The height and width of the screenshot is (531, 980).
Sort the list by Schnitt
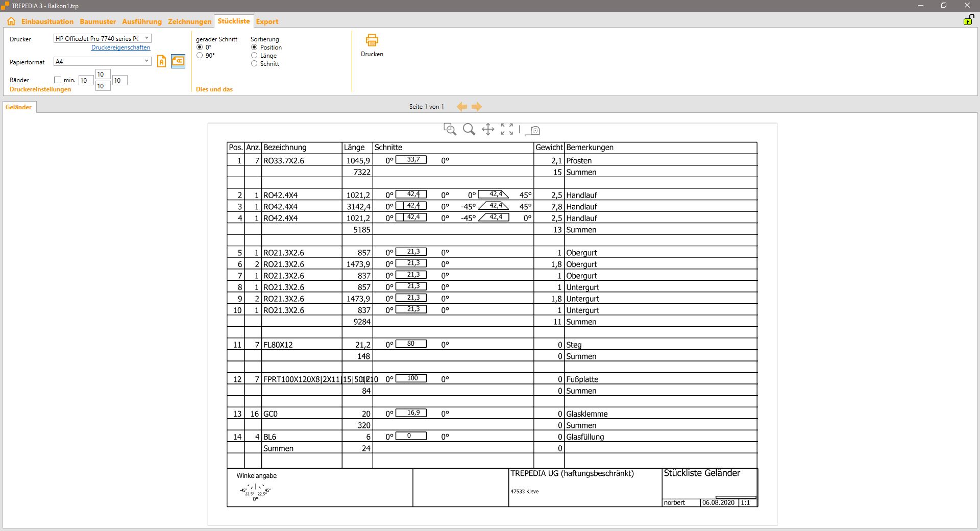(x=254, y=64)
